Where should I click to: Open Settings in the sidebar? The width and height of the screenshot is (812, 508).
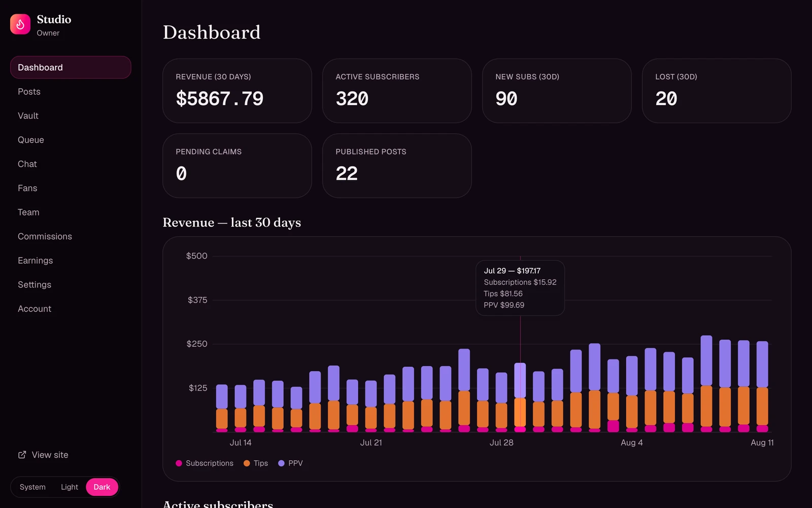pyautogui.click(x=71, y=284)
